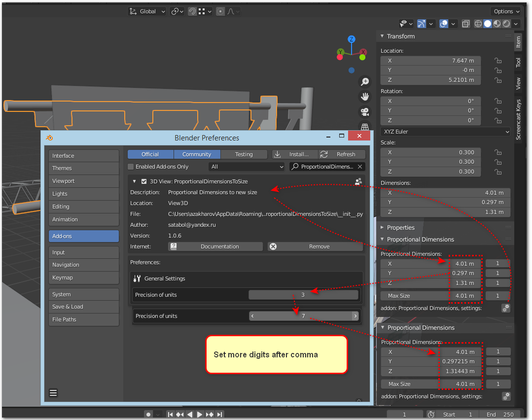Open the Keymap preferences section
Screen dimensions: 532x420
coord(84,278)
